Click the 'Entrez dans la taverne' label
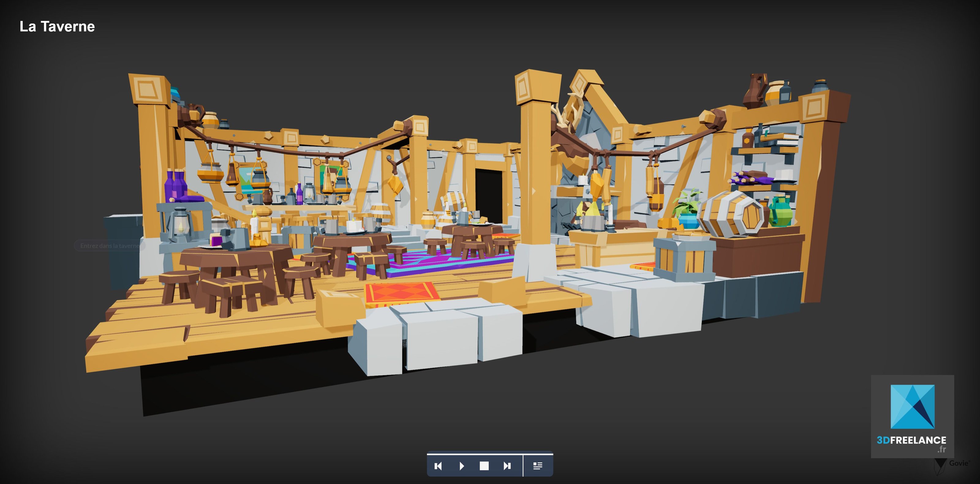Image resolution: width=980 pixels, height=484 pixels. click(110, 246)
